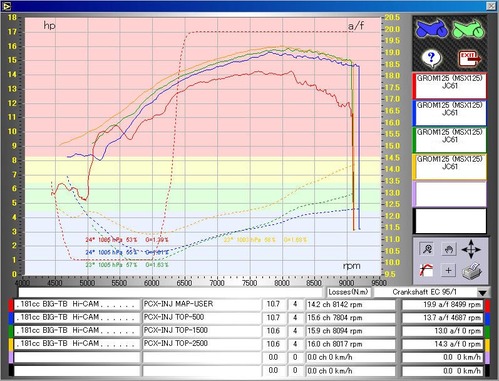Click the green swatch left of TOP-1500 row
Image resolution: width=499 pixels, height=381 pixels.
click(x=11, y=331)
